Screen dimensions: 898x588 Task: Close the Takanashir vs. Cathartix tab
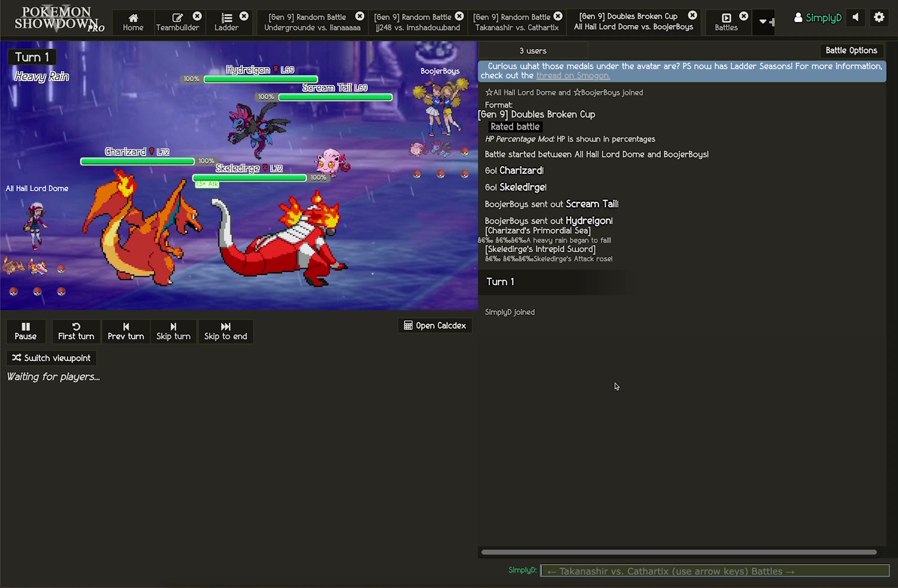(557, 16)
